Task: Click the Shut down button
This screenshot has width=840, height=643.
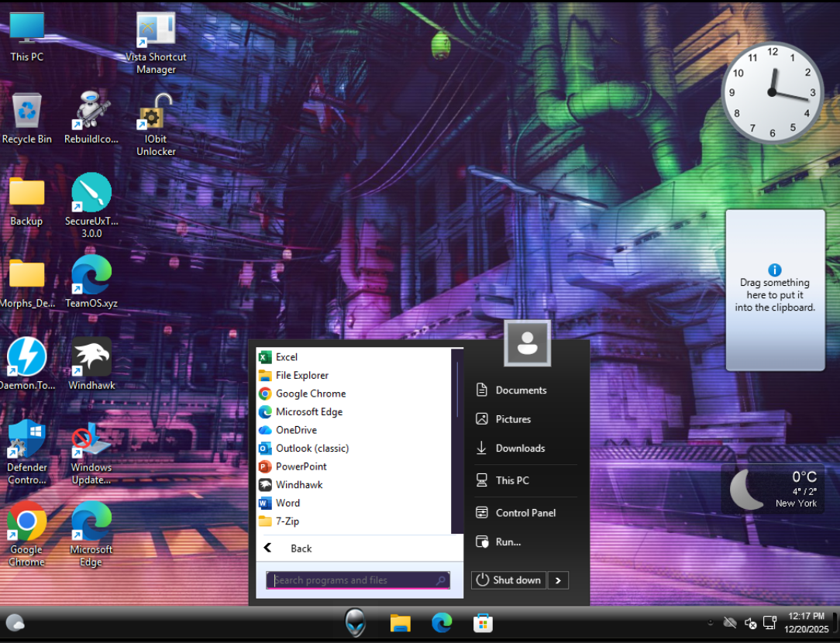Action: (x=509, y=580)
